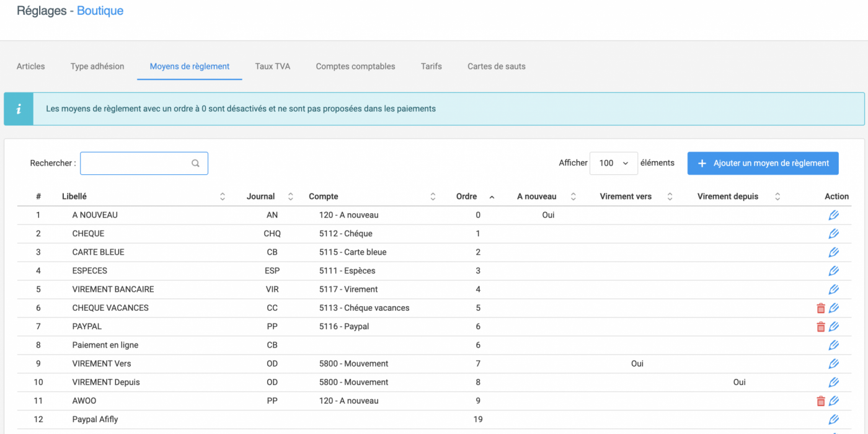
Task: Click the AN journal cell
Action: click(272, 215)
